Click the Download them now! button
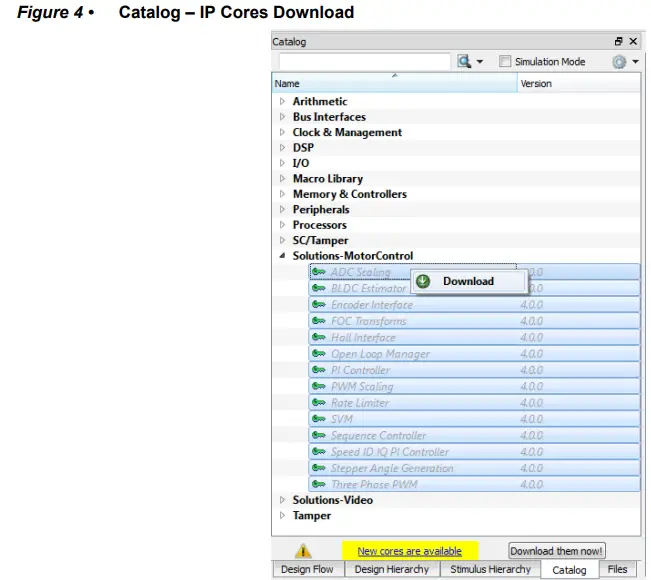Screen dimensions: 651x580 click(556, 551)
